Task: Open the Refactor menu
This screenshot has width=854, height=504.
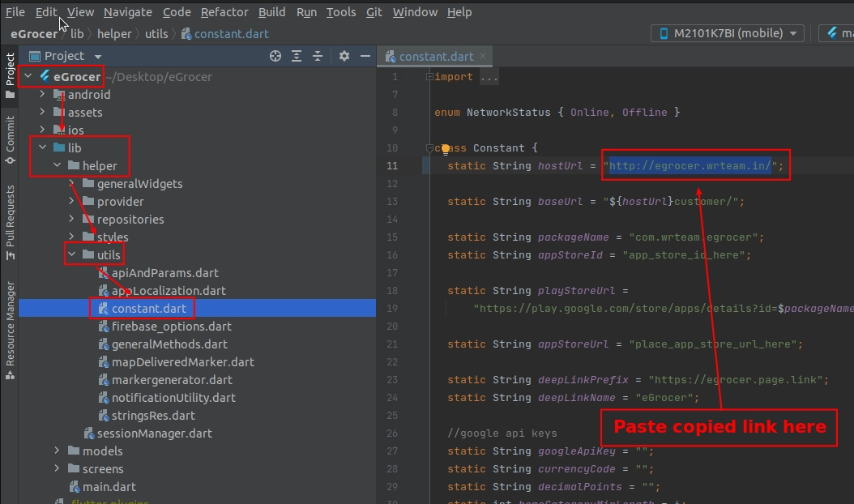Action: (224, 12)
